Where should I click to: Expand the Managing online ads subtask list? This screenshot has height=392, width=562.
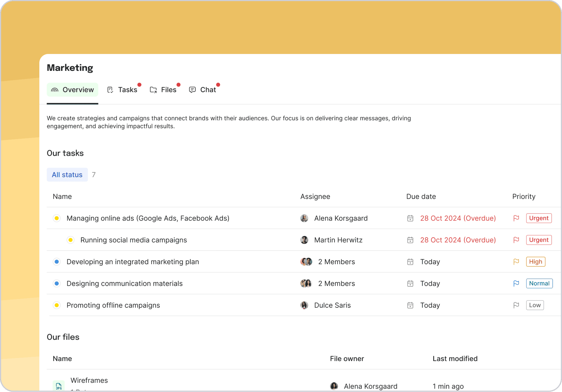(56, 218)
